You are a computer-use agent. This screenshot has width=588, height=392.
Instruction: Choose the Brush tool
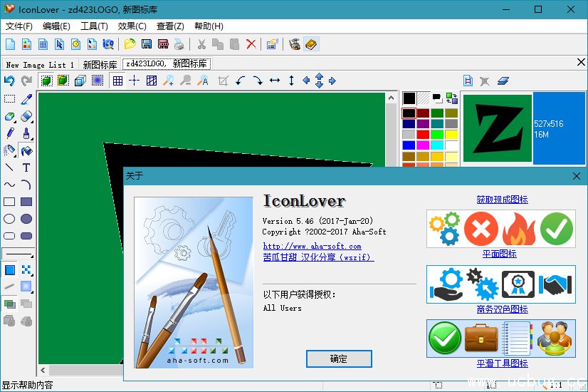pyautogui.click(x=26, y=133)
